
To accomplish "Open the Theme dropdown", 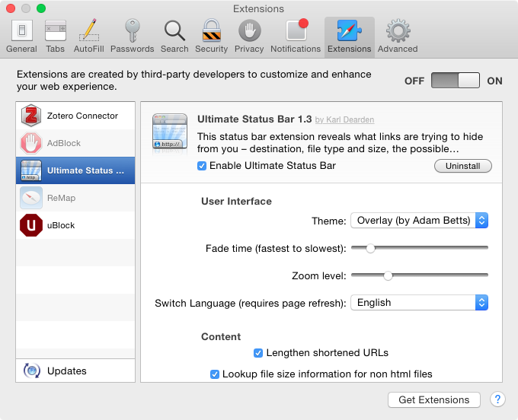I will click(x=419, y=221).
